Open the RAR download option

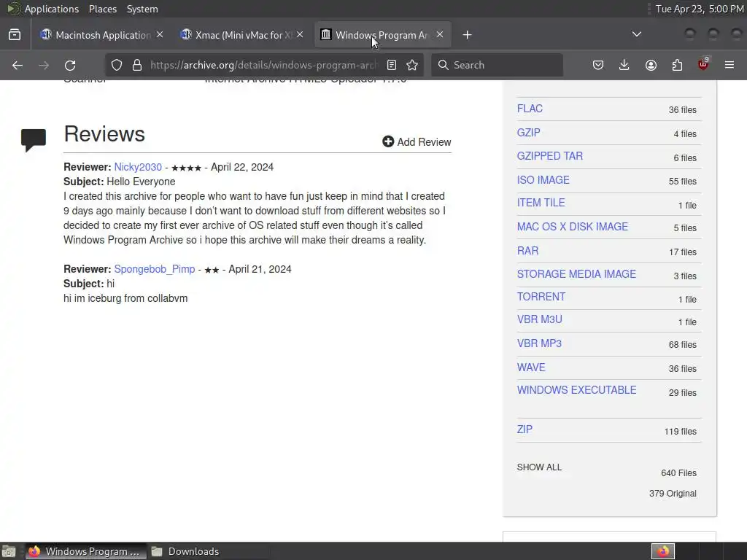pos(527,251)
